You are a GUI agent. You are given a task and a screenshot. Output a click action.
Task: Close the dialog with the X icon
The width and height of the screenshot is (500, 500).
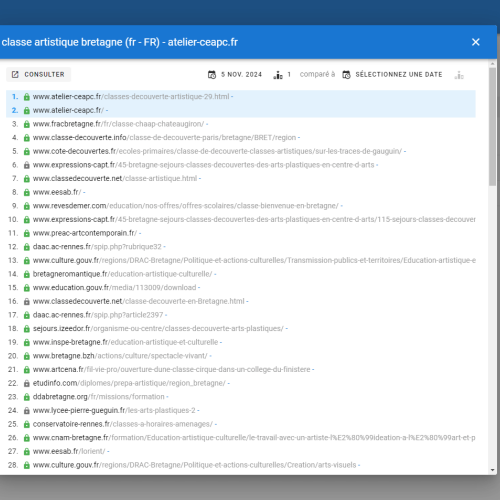(x=476, y=42)
